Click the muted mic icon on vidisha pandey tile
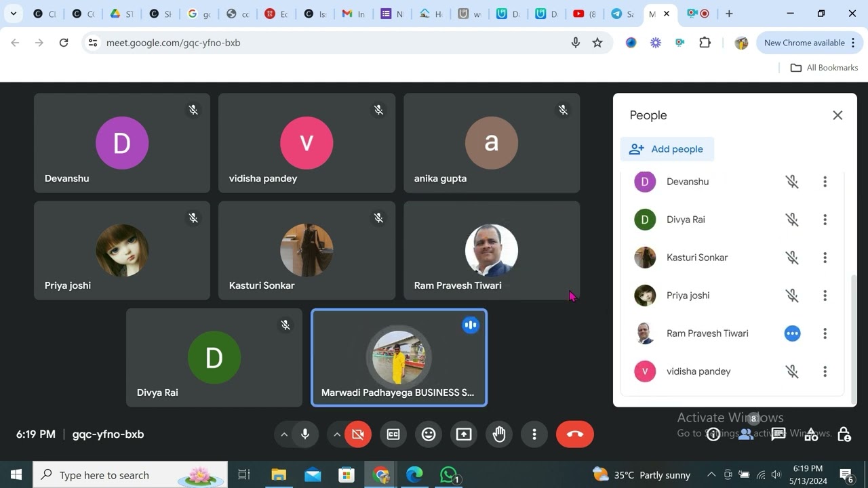Viewport: 868px width, 488px height. point(378,110)
